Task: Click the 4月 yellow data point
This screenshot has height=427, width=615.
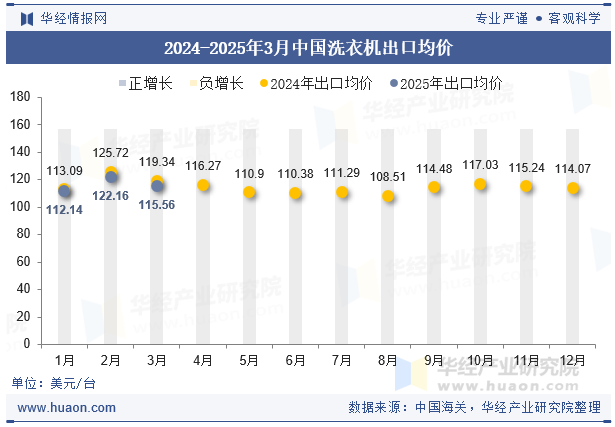Action: pos(203,185)
